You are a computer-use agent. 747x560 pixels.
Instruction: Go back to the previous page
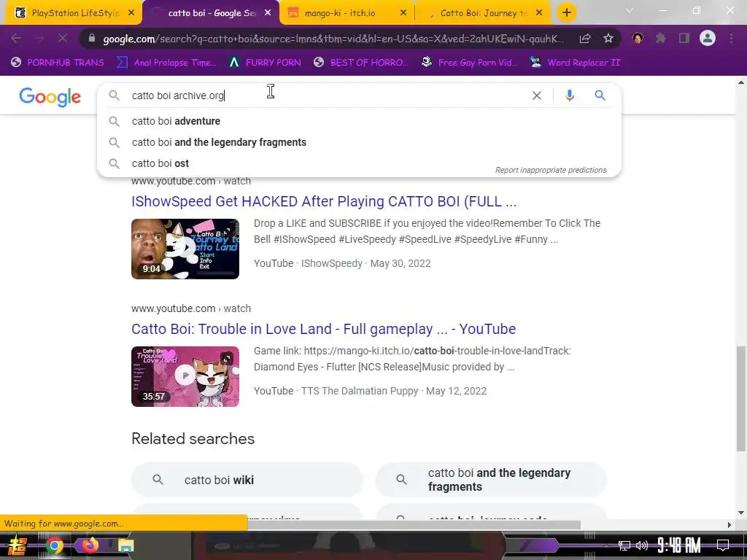[x=16, y=38]
